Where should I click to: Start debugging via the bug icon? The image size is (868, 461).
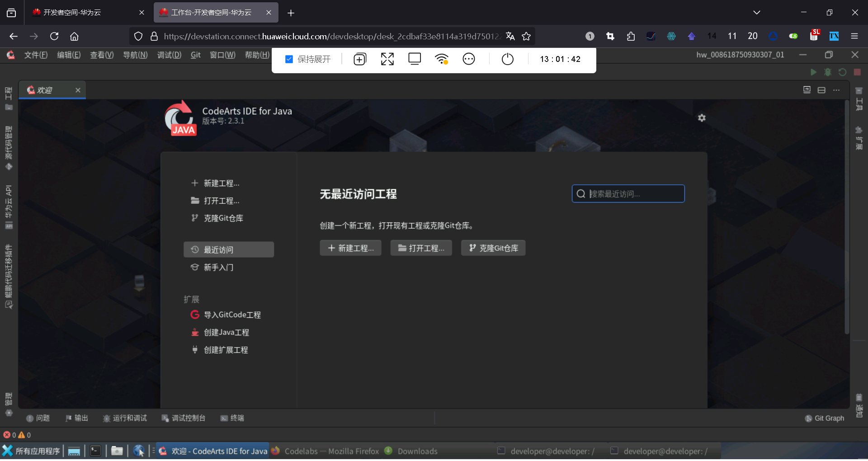tap(828, 72)
